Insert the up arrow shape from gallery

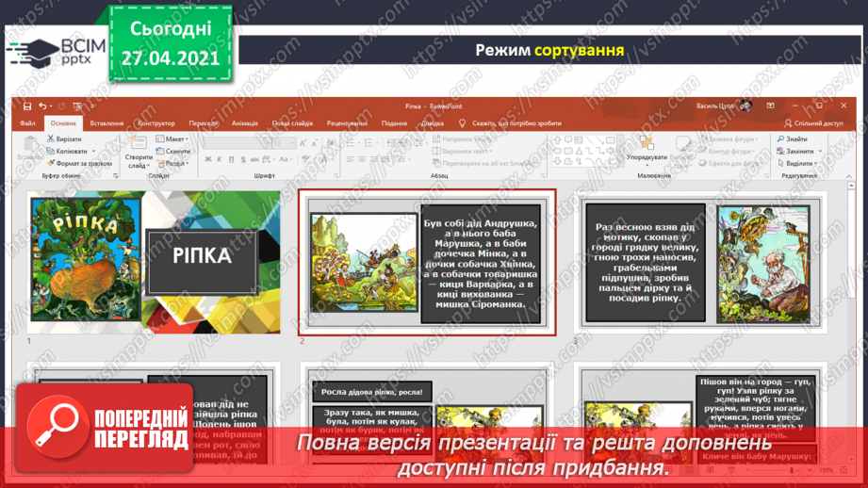tap(557, 140)
